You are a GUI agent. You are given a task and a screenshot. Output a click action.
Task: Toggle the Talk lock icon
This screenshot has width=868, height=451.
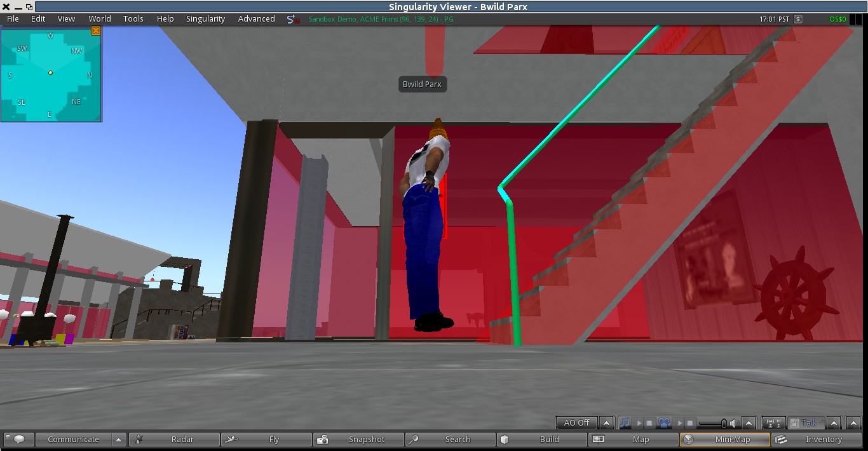click(794, 423)
